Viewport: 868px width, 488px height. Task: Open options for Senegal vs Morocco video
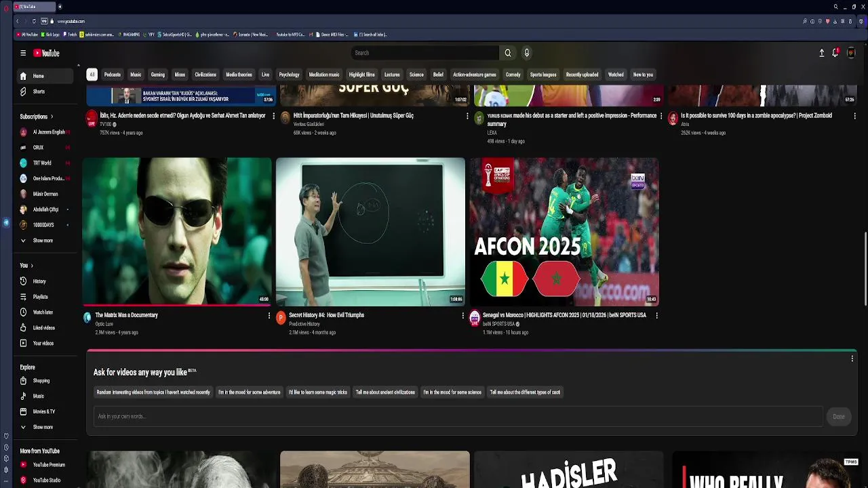[656, 315]
